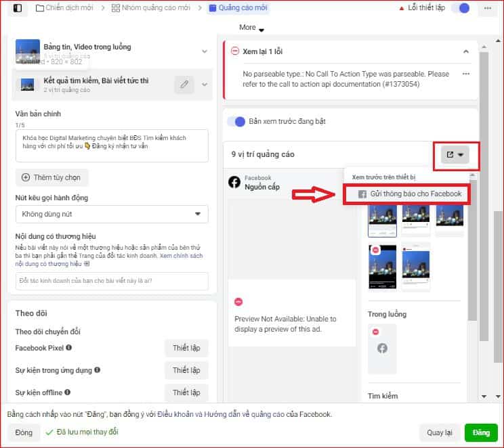504x448 pixels.
Task: Toggle the switch beside Lỗi thiết lập
Action: click(461, 8)
